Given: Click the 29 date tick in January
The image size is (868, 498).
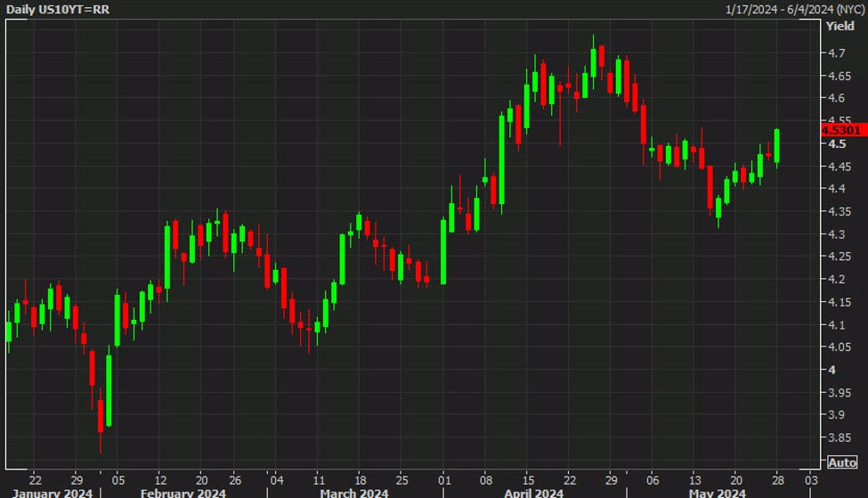Looking at the screenshot, I should pyautogui.click(x=77, y=480).
